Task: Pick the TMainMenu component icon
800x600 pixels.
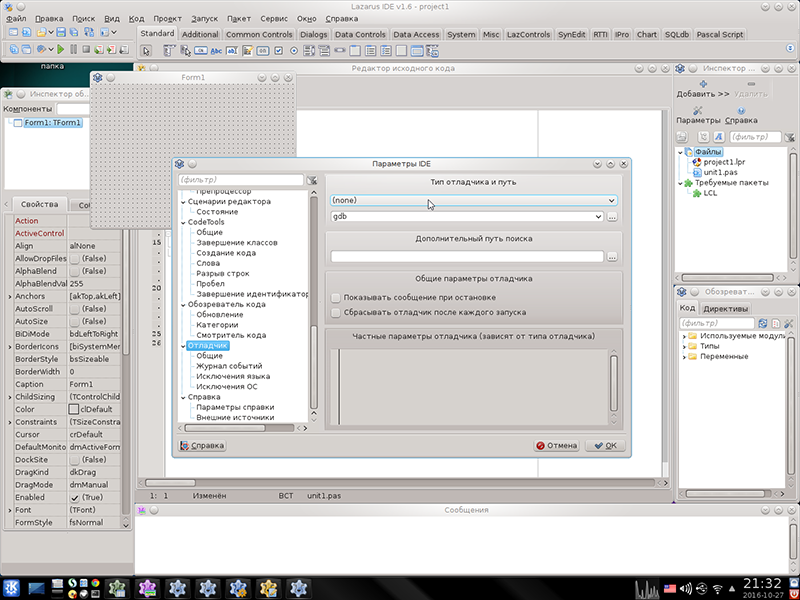Action: 169,51
